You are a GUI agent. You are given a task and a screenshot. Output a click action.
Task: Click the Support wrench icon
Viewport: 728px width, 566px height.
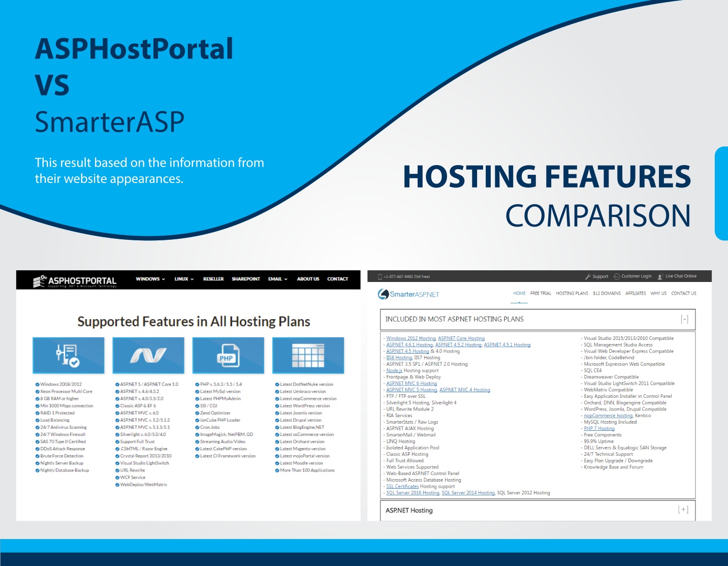(588, 277)
